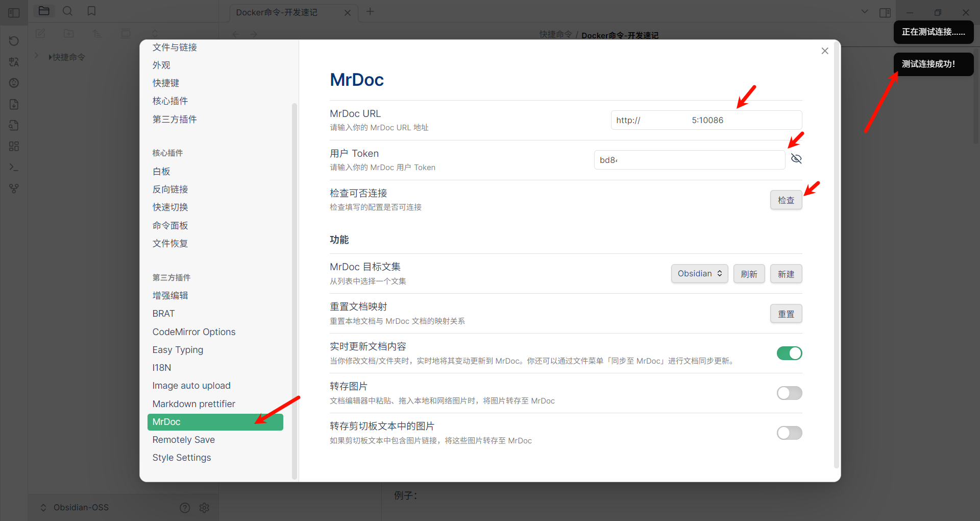Click the 用户 Token input field
Viewport: 980px width, 521px height.
click(x=690, y=160)
